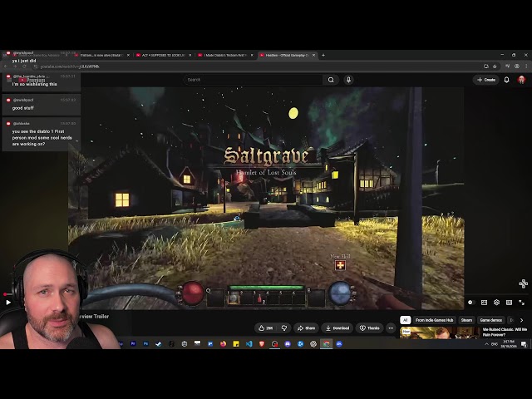Bookmark this page with the star icon
Screen dimensions: 532x399
pos(495,66)
